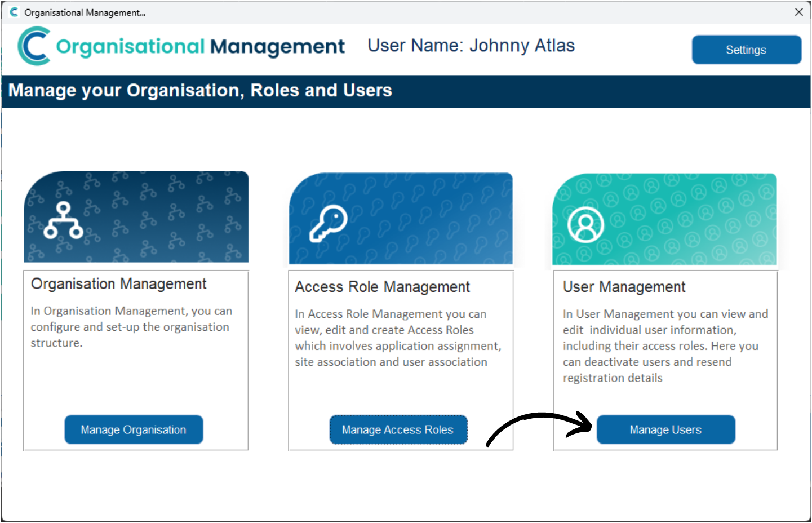Open Manage Access Roles
Viewport: 812px width, 523px height.
point(398,429)
